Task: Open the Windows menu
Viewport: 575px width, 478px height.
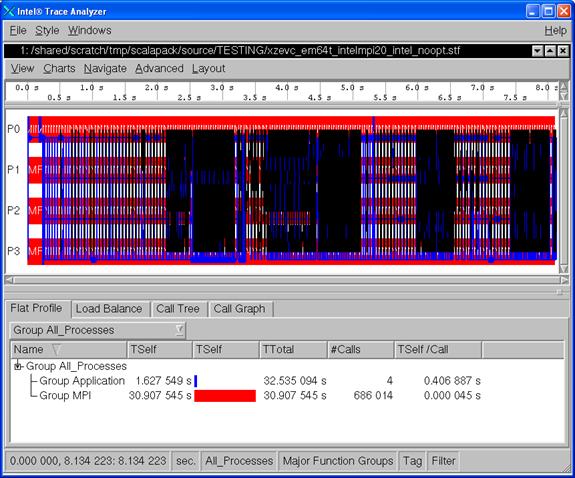Action: [89, 30]
